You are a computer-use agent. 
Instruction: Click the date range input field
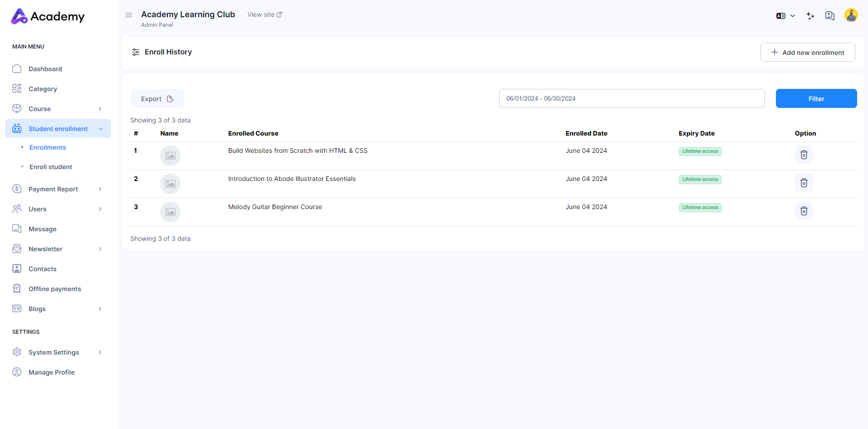click(x=631, y=98)
